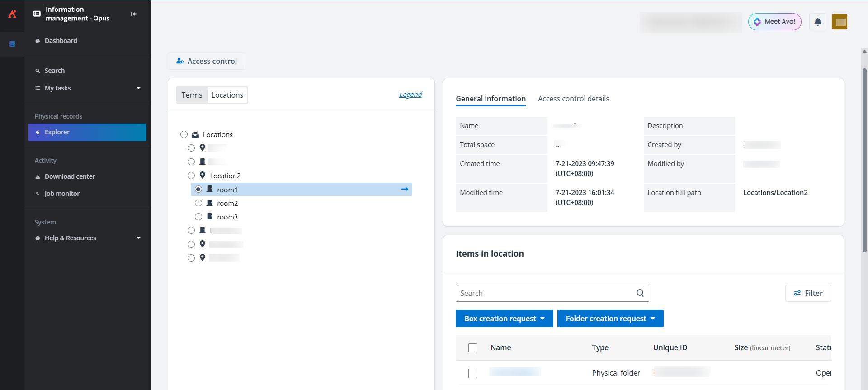868x390 pixels.
Task: Select the Location2 radio button
Action: 191,176
